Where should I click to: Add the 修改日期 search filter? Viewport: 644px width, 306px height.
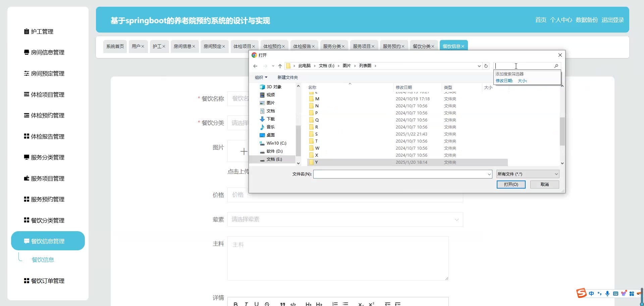504,81
